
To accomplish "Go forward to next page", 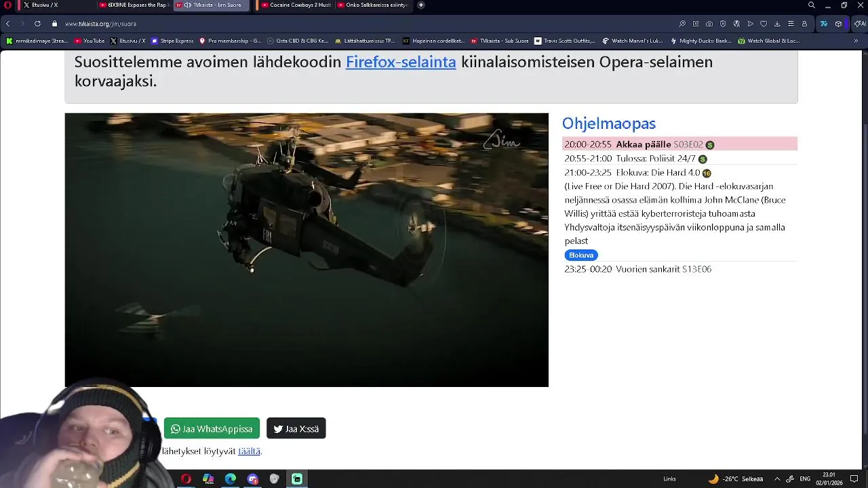I will point(22,24).
